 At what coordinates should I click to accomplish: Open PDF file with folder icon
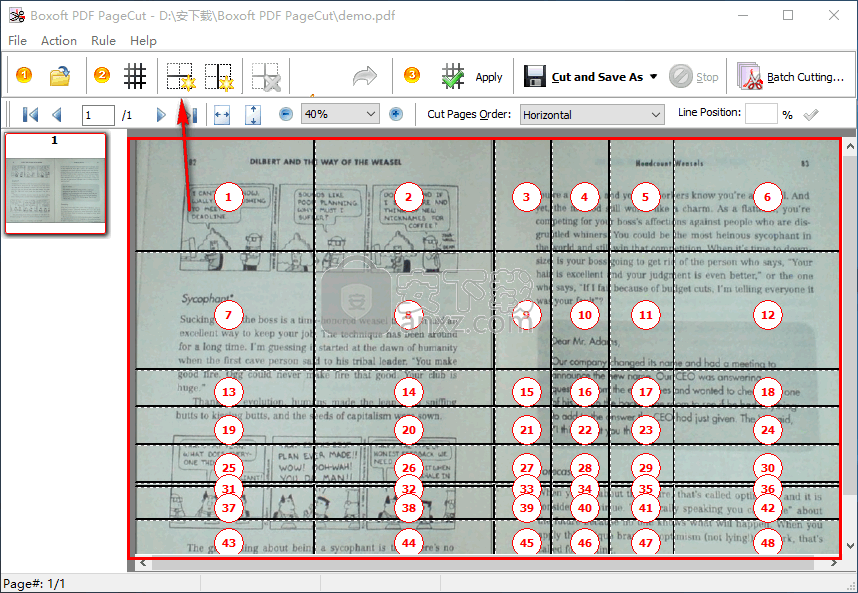coord(60,76)
